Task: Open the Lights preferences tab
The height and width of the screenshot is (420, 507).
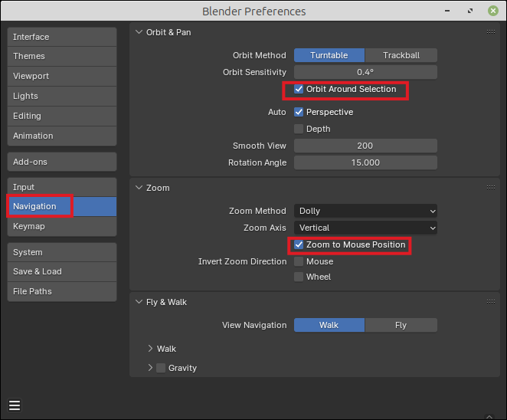Action: coord(62,96)
